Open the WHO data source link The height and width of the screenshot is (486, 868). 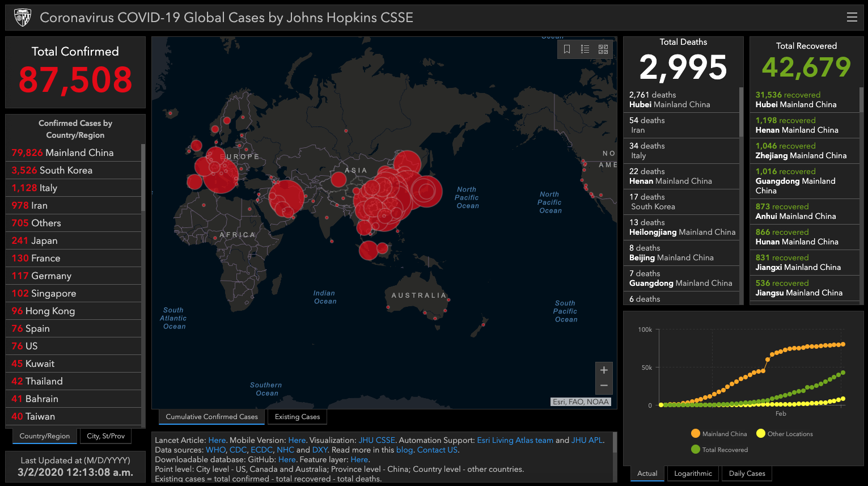(215, 450)
